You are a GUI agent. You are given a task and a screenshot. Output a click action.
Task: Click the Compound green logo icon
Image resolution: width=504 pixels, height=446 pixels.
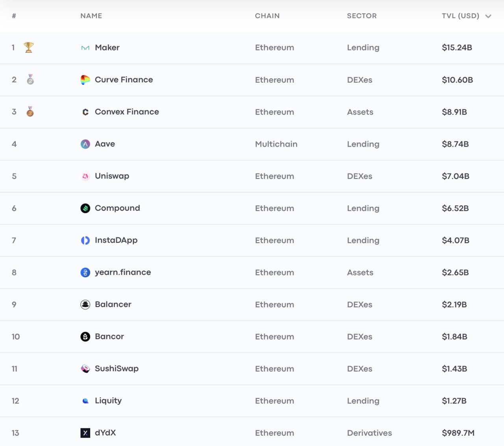pos(85,208)
